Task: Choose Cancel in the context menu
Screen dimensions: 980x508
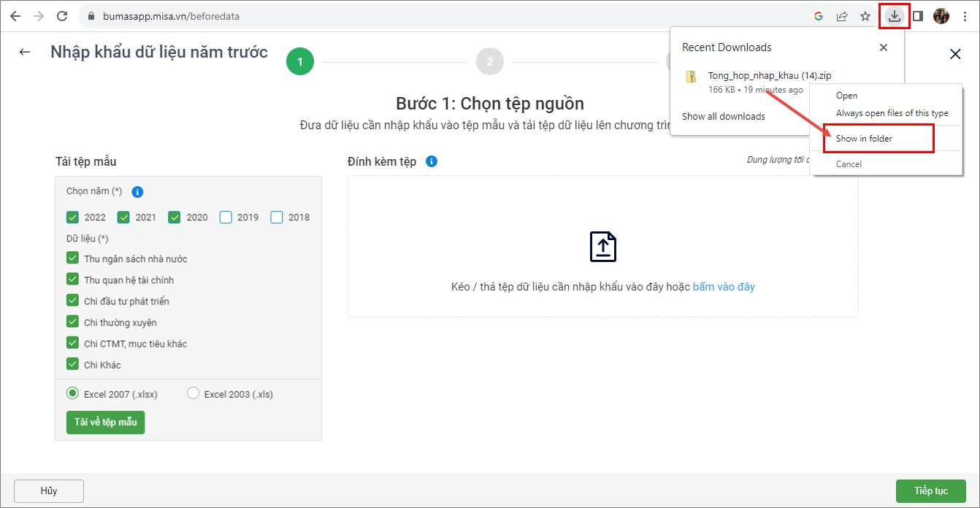Action: [x=849, y=164]
